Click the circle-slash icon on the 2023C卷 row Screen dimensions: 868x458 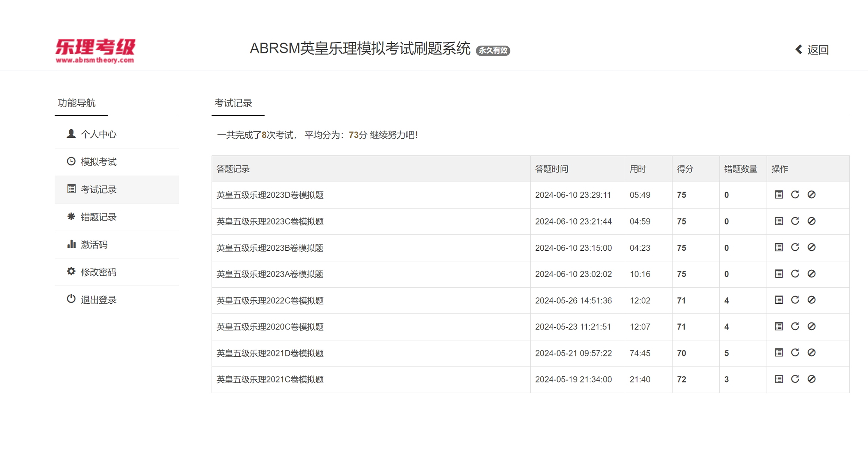click(x=812, y=221)
